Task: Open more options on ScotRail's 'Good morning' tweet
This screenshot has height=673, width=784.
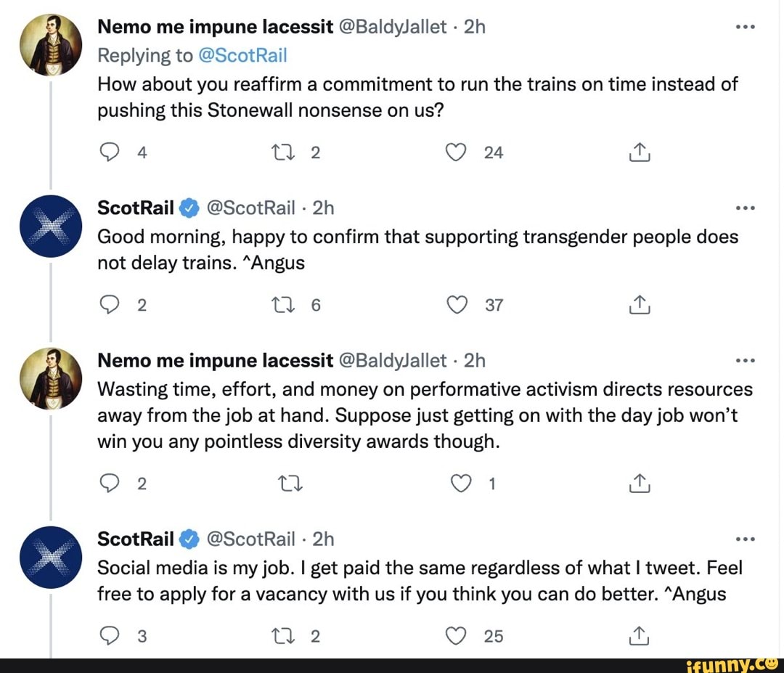Action: 746,208
